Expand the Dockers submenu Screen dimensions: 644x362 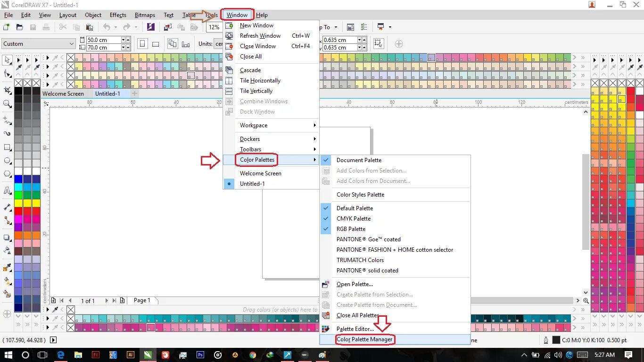271,139
